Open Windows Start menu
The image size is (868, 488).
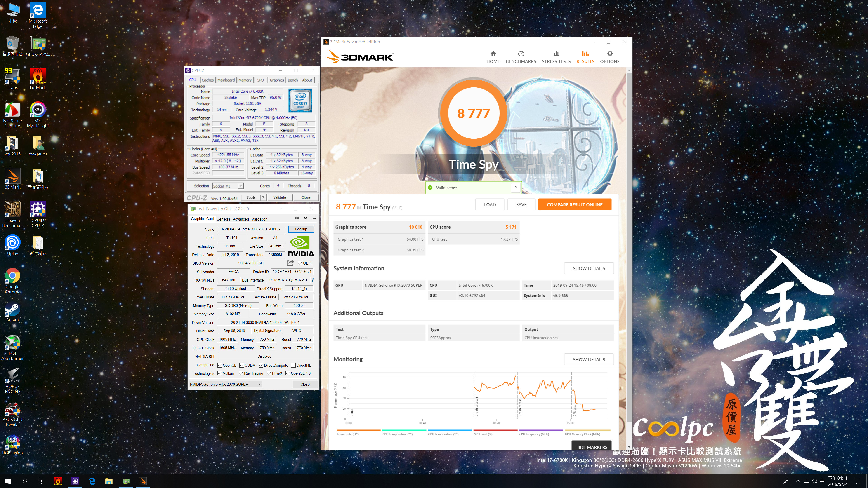coord(8,481)
